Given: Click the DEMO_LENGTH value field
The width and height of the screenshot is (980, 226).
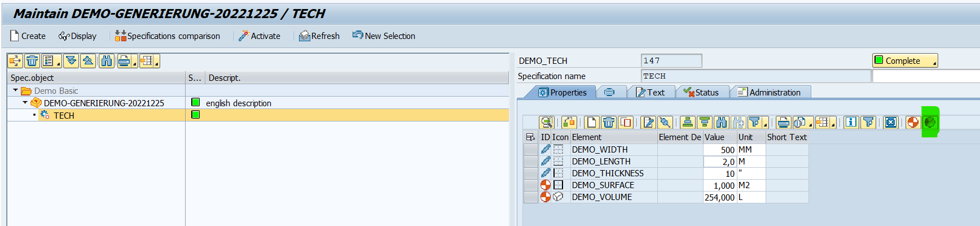Looking at the screenshot, I should 719,162.
